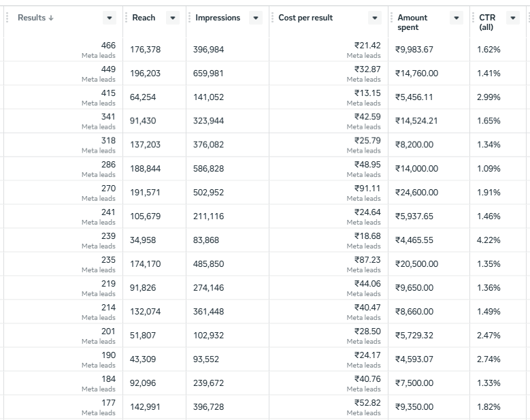Click the Reach column drag handle icon
The height and width of the screenshot is (420, 530).
click(126, 18)
